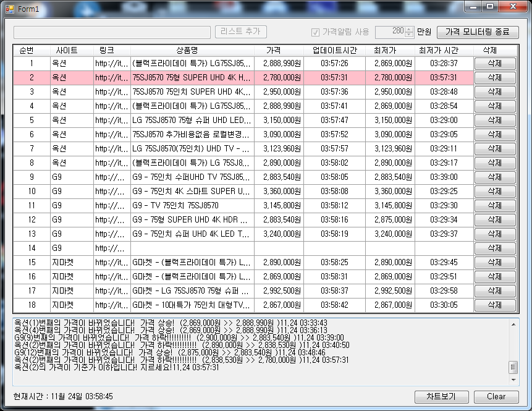Delete row 18 지마켓 entry
532x411 pixels.
tap(494, 305)
